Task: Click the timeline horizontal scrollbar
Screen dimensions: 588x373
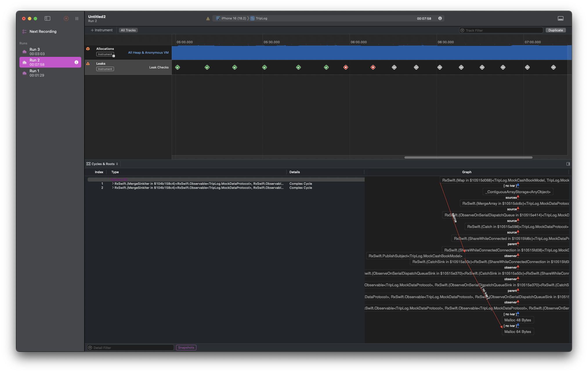Action: (x=468, y=157)
